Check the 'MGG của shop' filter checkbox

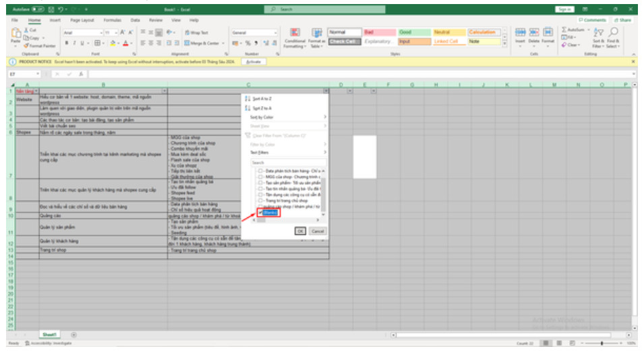[x=260, y=177]
